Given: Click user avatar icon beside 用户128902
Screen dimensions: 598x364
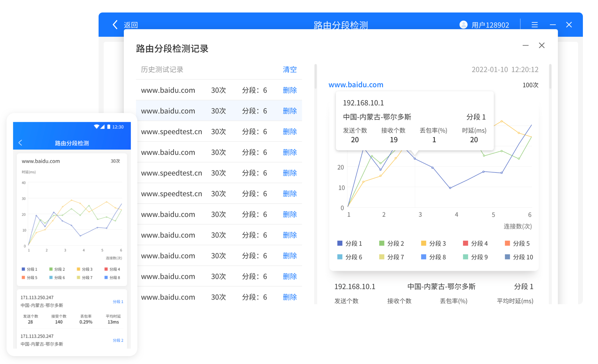Looking at the screenshot, I should tap(463, 25).
